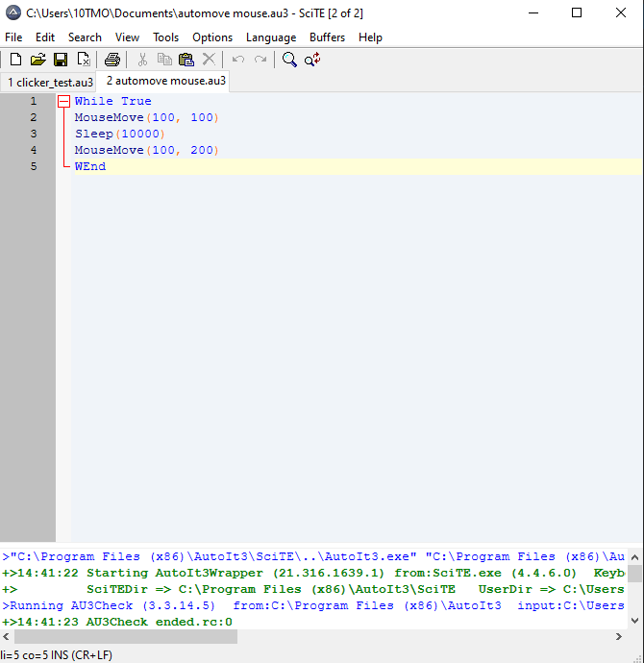Click the New document toolbar icon
The width and height of the screenshot is (644, 663).
click(15, 60)
